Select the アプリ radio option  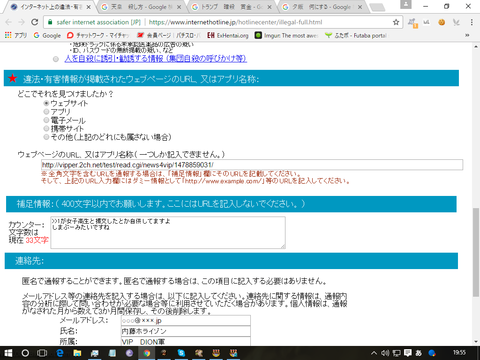click(x=46, y=112)
